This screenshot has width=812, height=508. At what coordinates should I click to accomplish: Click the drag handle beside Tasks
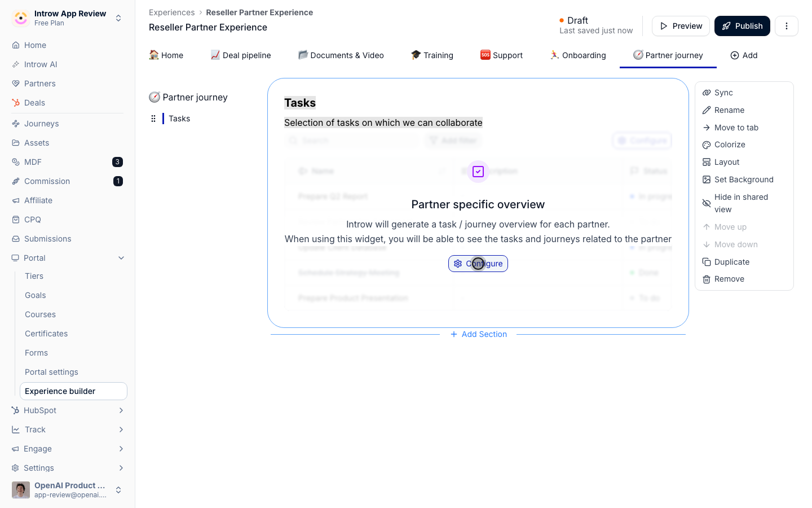[x=153, y=119]
